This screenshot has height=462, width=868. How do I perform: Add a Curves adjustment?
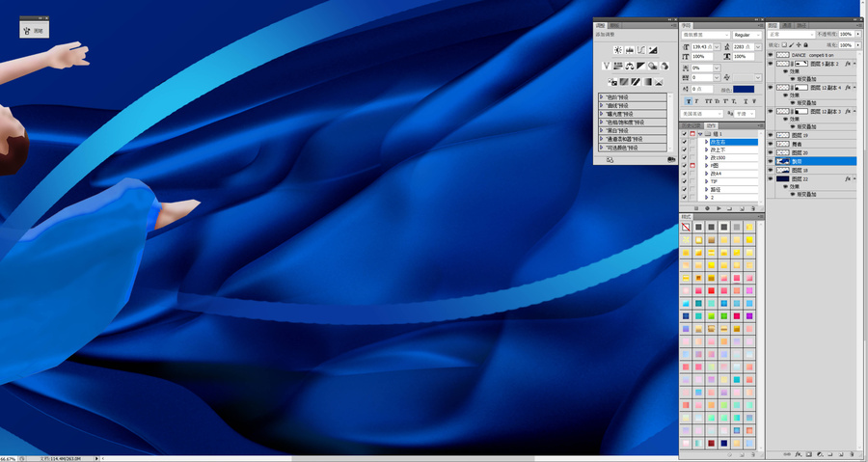[641, 50]
